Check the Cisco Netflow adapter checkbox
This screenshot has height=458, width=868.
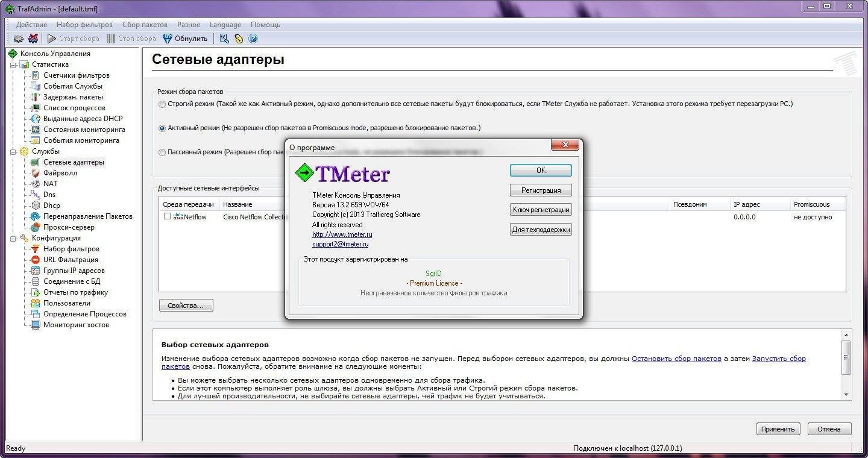click(x=168, y=216)
